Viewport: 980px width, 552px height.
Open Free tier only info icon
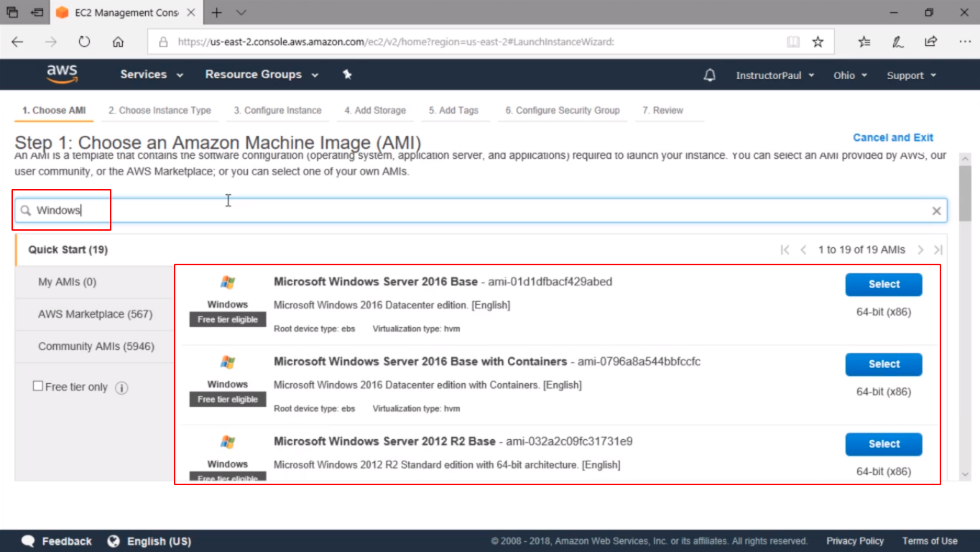(122, 387)
